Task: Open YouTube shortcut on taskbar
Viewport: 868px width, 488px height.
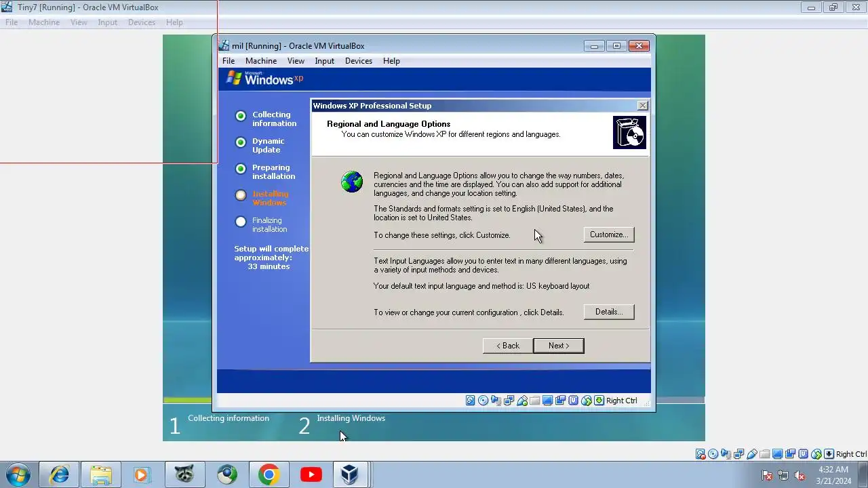Action: [311, 475]
